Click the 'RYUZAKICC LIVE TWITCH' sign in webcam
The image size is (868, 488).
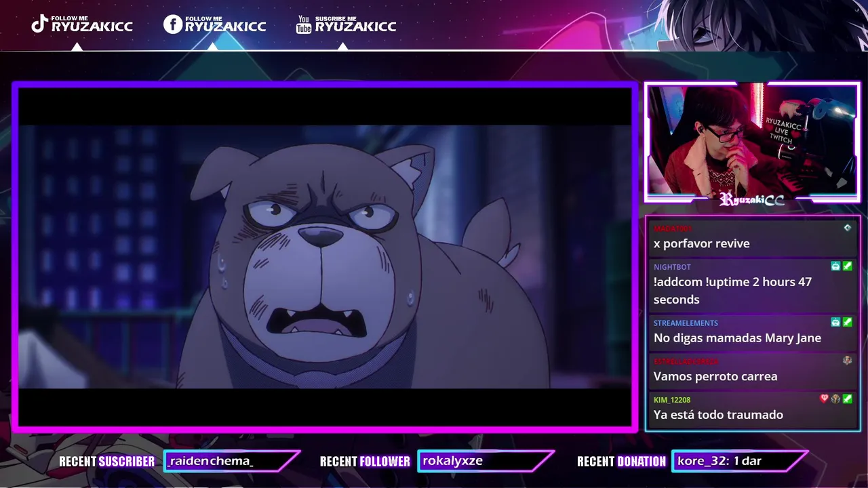click(781, 132)
